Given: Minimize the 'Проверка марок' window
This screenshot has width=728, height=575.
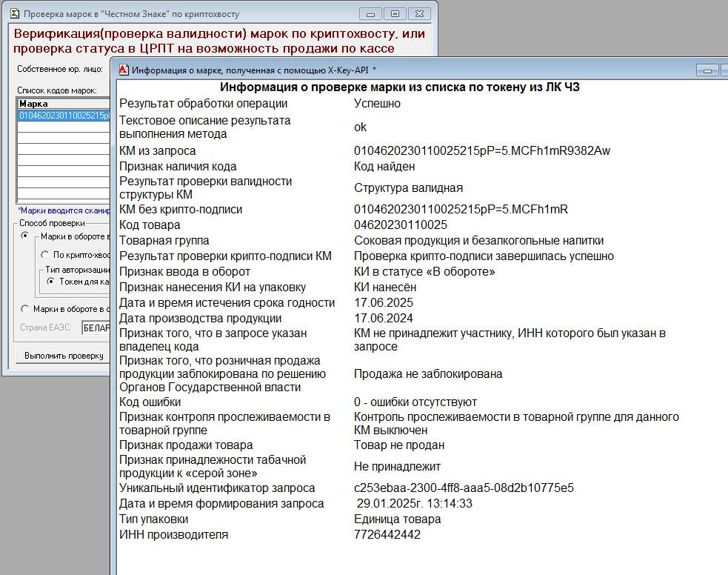Looking at the screenshot, I should (x=370, y=14).
